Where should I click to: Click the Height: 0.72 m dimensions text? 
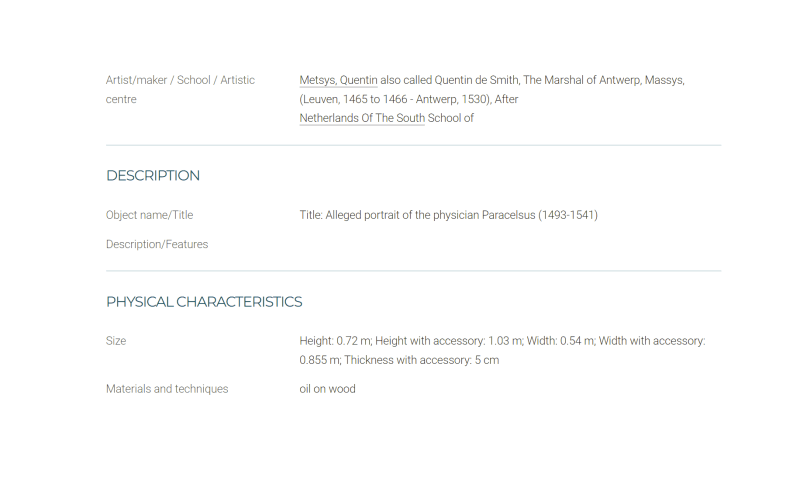coord(335,341)
